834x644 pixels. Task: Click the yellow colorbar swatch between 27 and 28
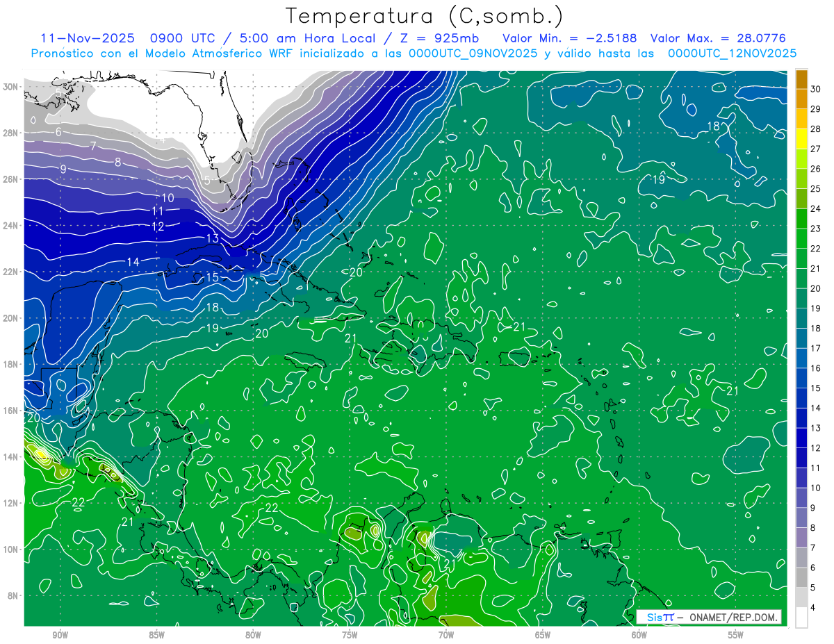point(801,139)
